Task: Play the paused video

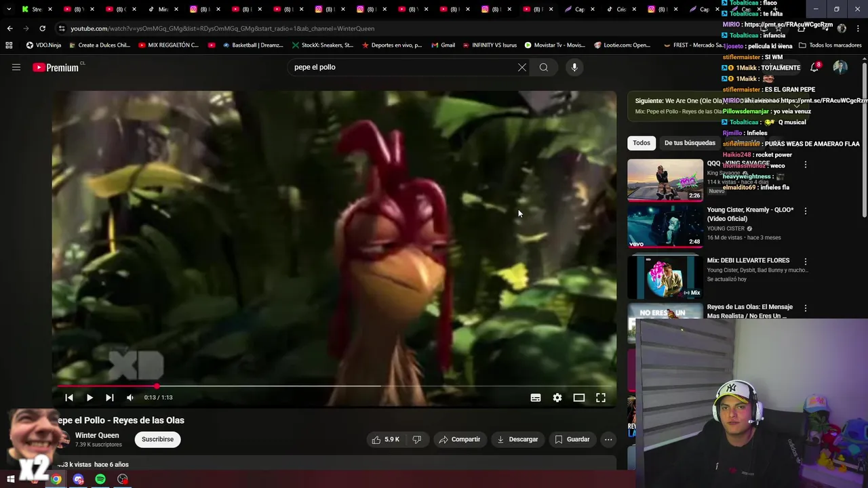Action: point(90,398)
